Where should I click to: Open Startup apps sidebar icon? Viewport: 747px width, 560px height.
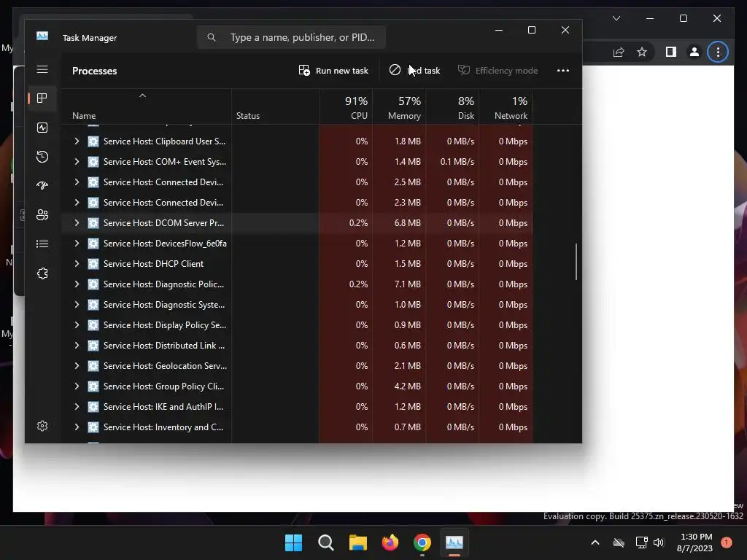(42, 186)
